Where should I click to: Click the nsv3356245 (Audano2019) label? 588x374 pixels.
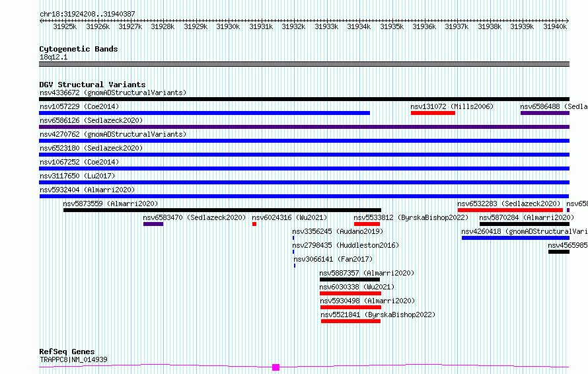tap(338, 231)
